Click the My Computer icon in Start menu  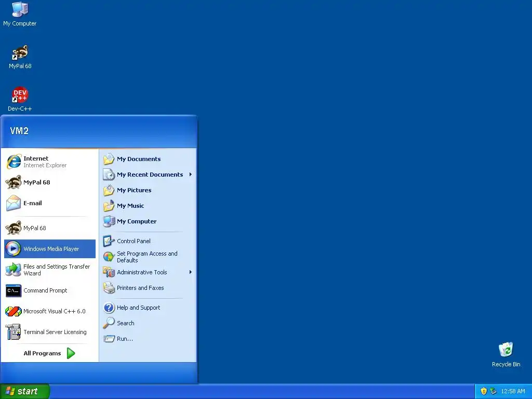pos(109,221)
